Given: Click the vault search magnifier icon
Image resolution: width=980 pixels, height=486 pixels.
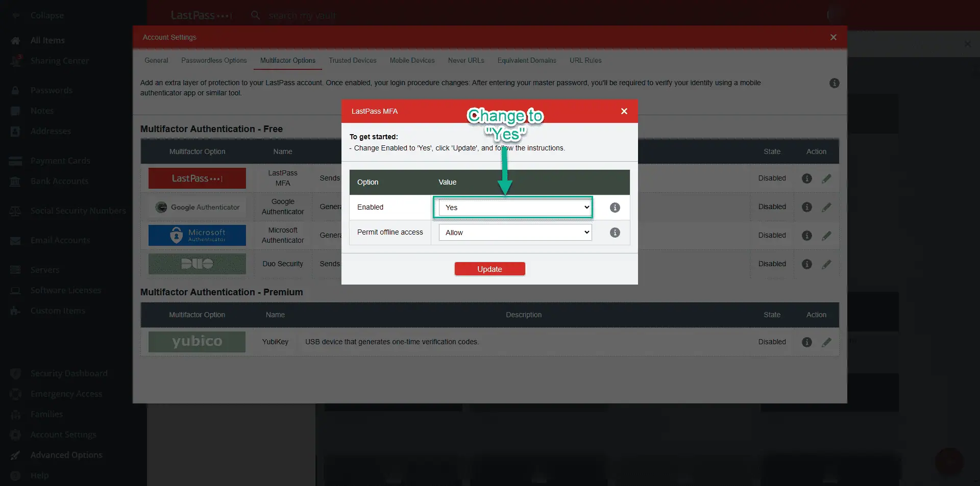Looking at the screenshot, I should pos(255,15).
